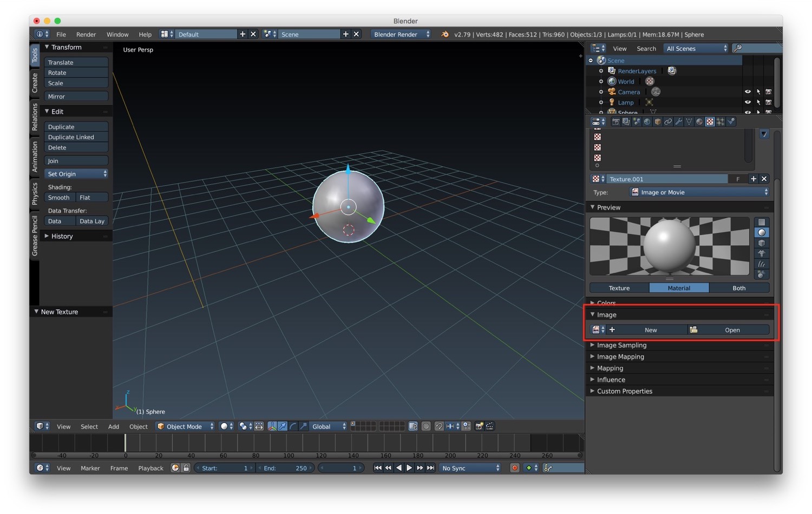Expand the Influence panel
Viewport: 812px width, 514px height.
click(x=611, y=380)
